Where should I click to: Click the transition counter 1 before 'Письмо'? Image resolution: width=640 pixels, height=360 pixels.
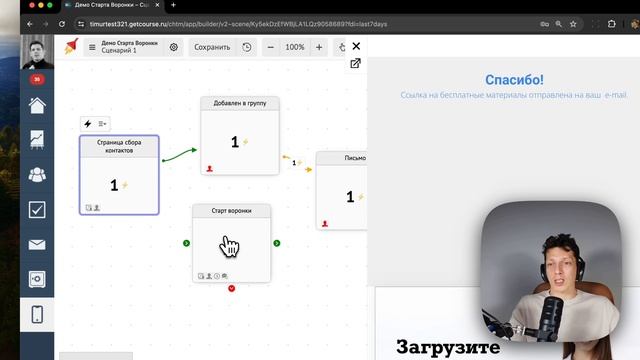coord(294,163)
